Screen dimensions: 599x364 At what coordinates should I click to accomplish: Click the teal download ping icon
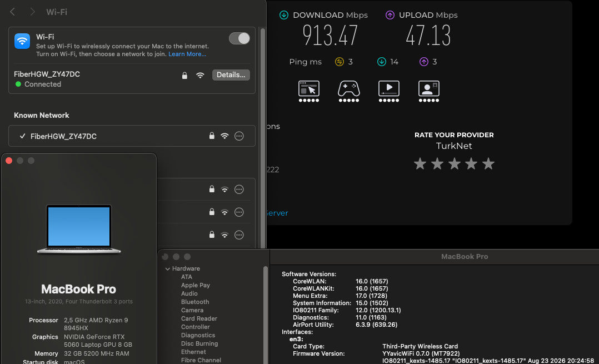pos(382,62)
